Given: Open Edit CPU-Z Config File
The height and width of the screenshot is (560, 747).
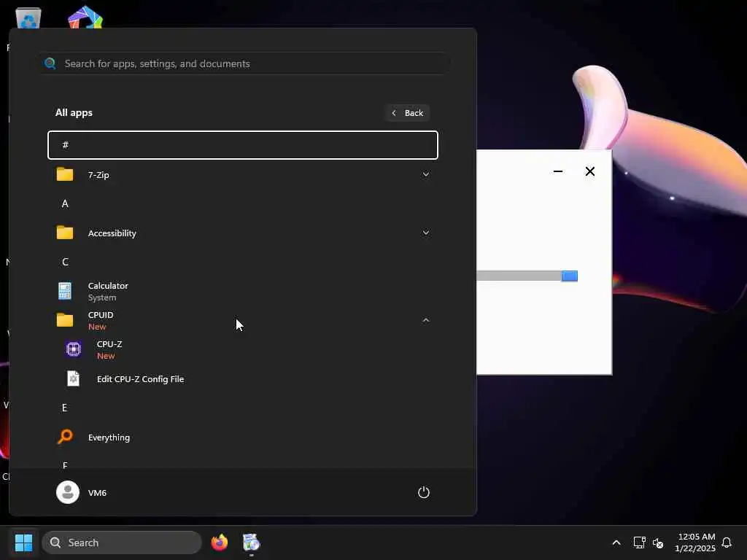Looking at the screenshot, I should coord(243,379).
